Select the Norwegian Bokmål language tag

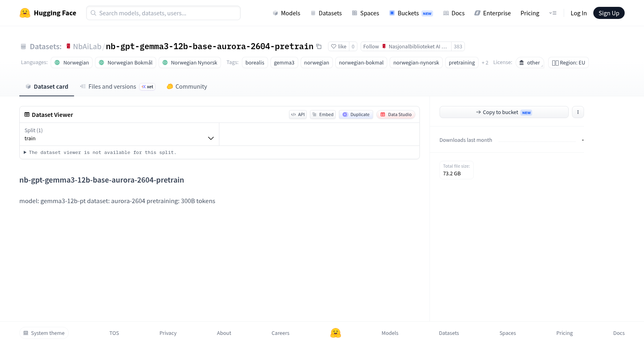(x=126, y=62)
